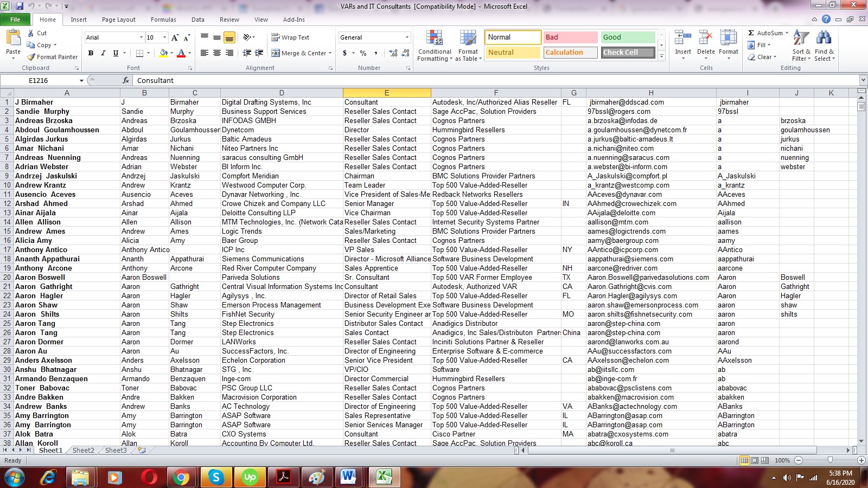Open Google Chrome from taskbar
This screenshot has height=488, width=868.
[x=181, y=477]
